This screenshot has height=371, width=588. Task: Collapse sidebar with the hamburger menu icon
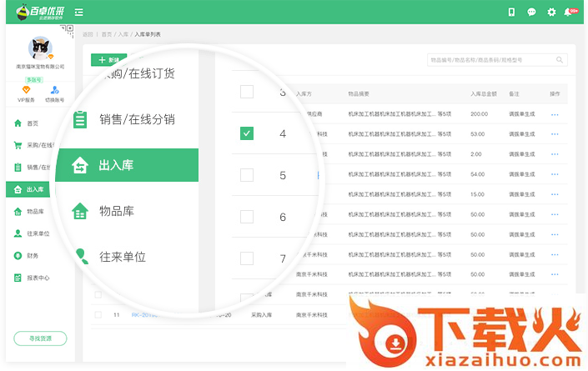(x=78, y=13)
